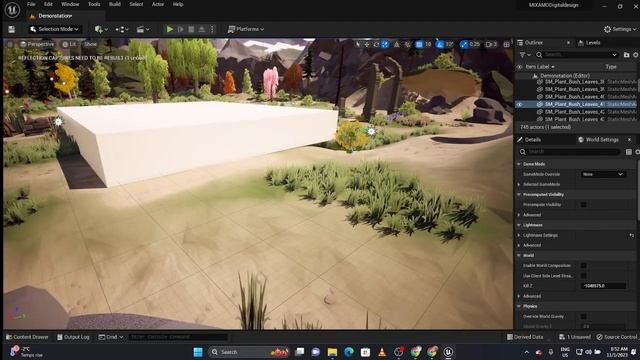Collapse the Game Mode category
Viewport: 640px width, 360px height.
tap(519, 164)
